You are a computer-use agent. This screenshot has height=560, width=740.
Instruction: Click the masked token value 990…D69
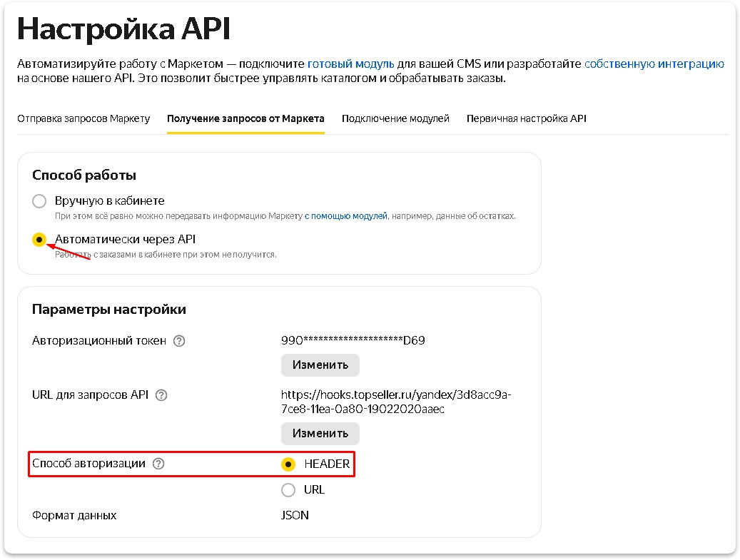[353, 340]
